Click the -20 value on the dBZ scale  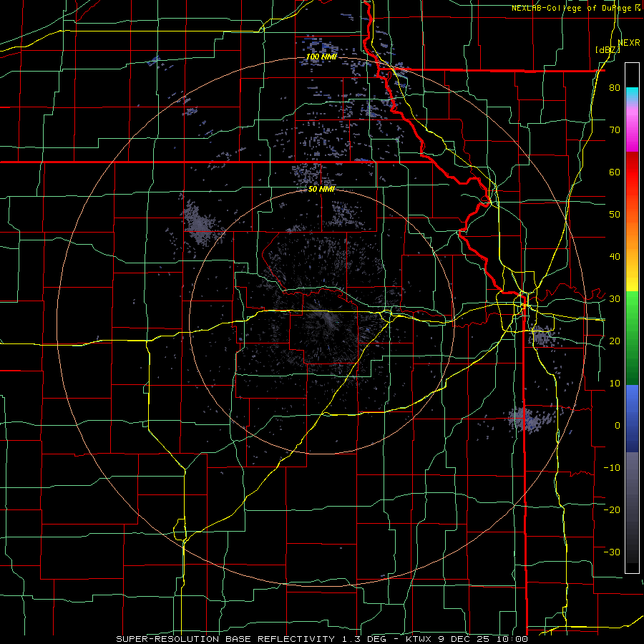pyautogui.click(x=612, y=509)
